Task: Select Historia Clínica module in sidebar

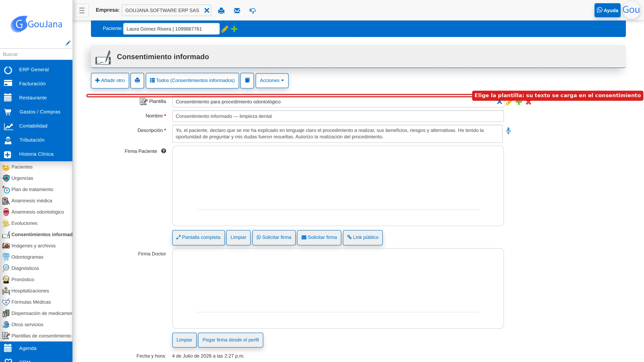Action: point(36,154)
